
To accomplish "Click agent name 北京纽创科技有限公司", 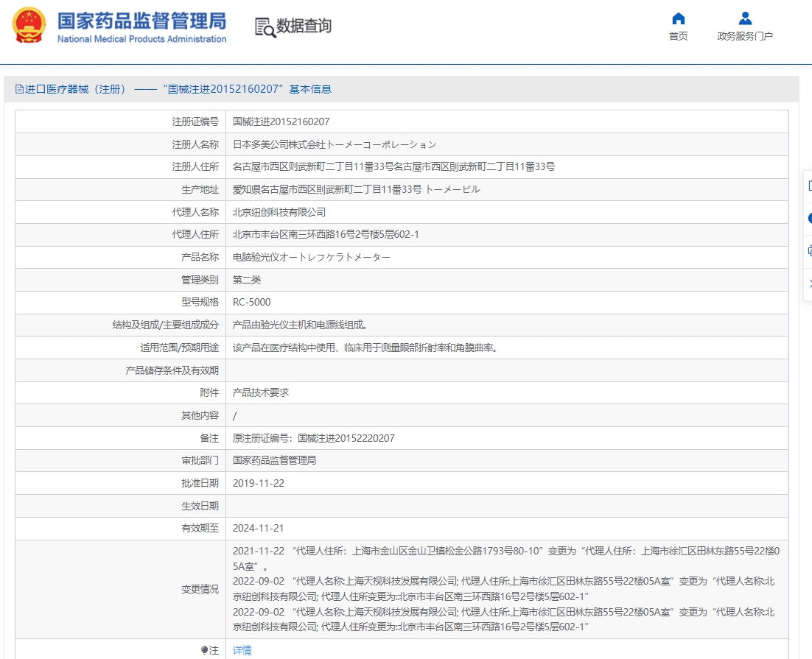I will [x=279, y=212].
